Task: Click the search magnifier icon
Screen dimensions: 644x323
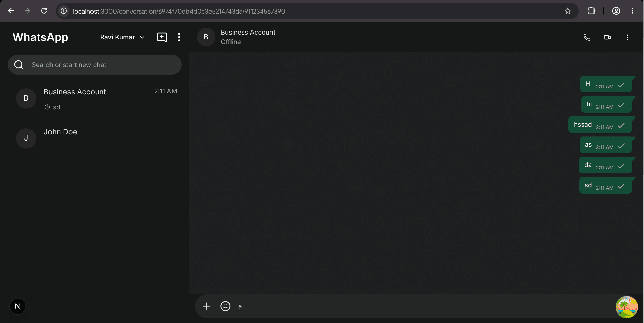Action: coord(19,65)
